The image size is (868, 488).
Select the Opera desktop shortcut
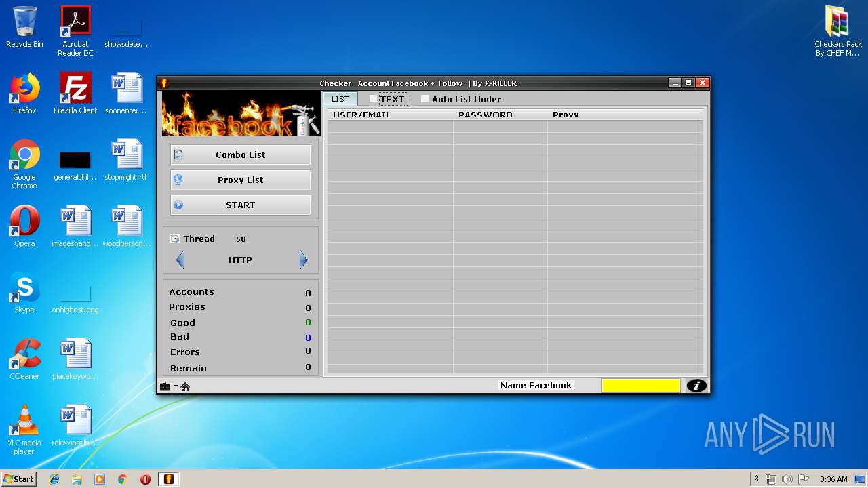(24, 226)
